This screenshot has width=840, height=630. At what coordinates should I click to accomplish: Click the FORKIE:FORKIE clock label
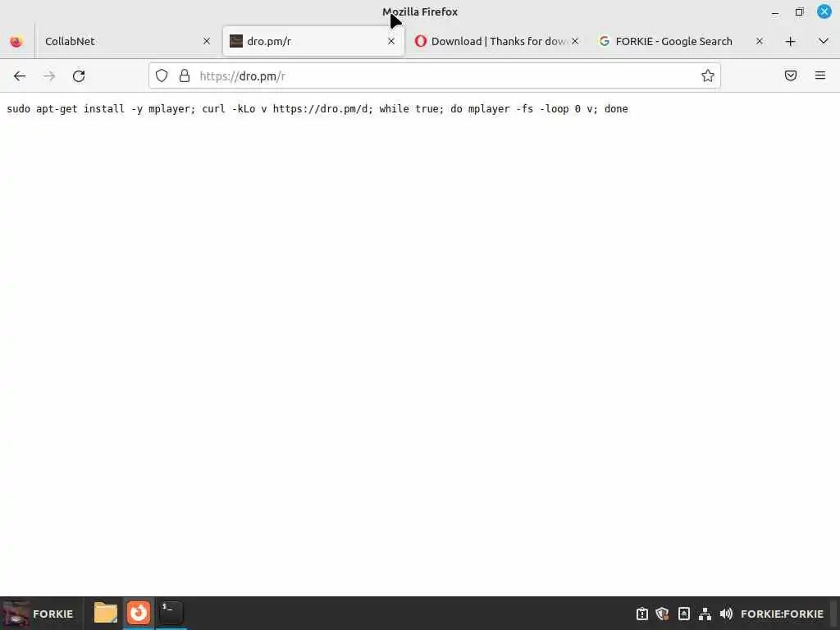782,614
